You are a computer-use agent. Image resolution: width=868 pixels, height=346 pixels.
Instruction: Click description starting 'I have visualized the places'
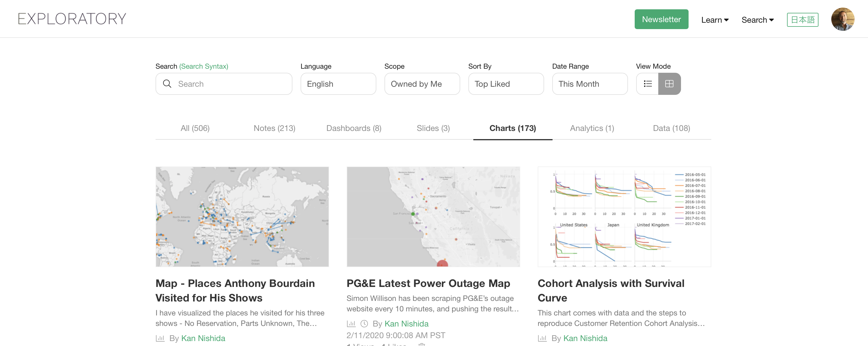240,318
